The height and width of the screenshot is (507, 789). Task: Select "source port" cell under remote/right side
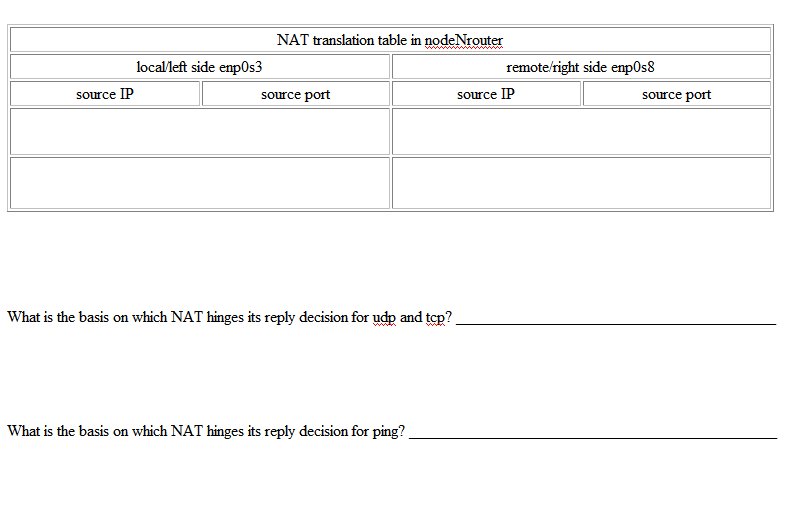676,94
